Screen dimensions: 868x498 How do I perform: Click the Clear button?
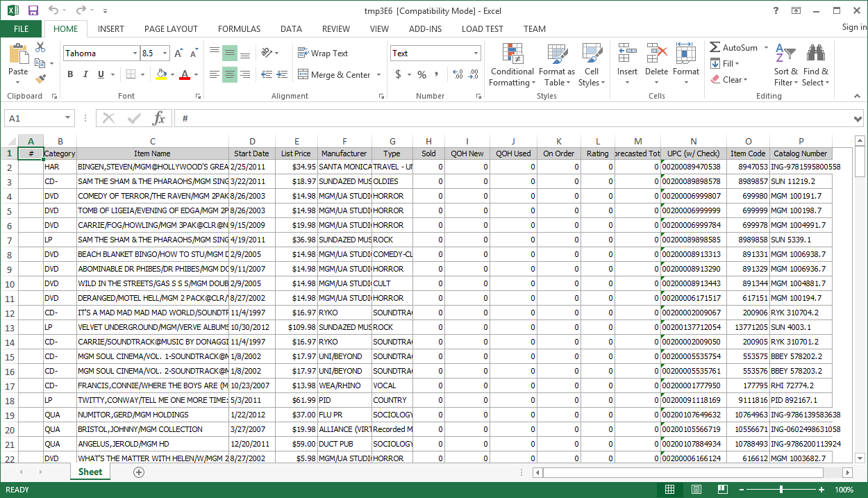pos(728,80)
